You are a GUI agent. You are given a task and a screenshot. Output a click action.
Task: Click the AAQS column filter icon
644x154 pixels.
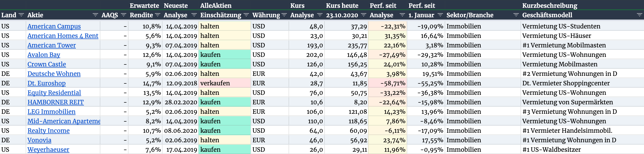point(124,15)
